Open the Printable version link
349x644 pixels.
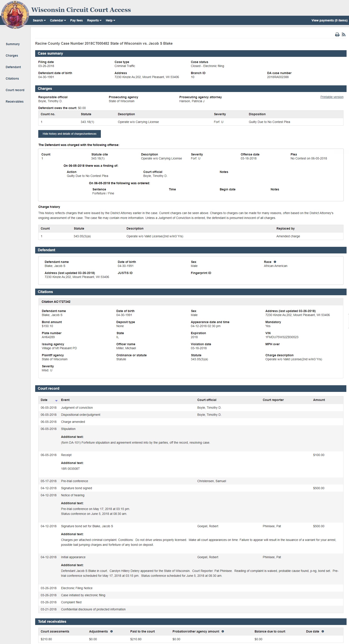[x=332, y=97]
